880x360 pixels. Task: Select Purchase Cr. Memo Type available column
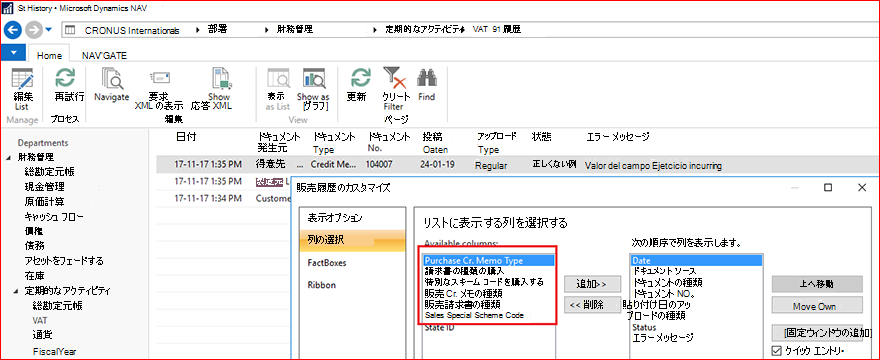[x=488, y=261]
